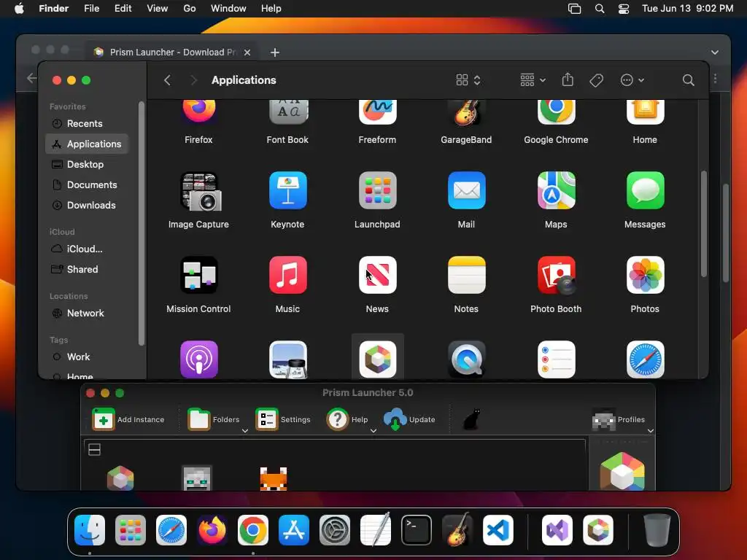Screen dimensions: 747x560
Task: Collapse the instance group toggle in Prism Launcher
Action: pos(94,449)
